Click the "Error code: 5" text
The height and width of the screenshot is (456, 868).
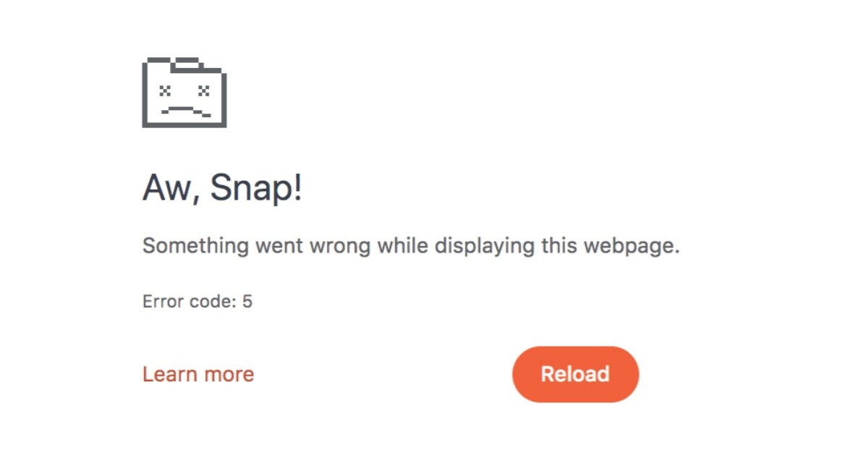[x=197, y=302]
